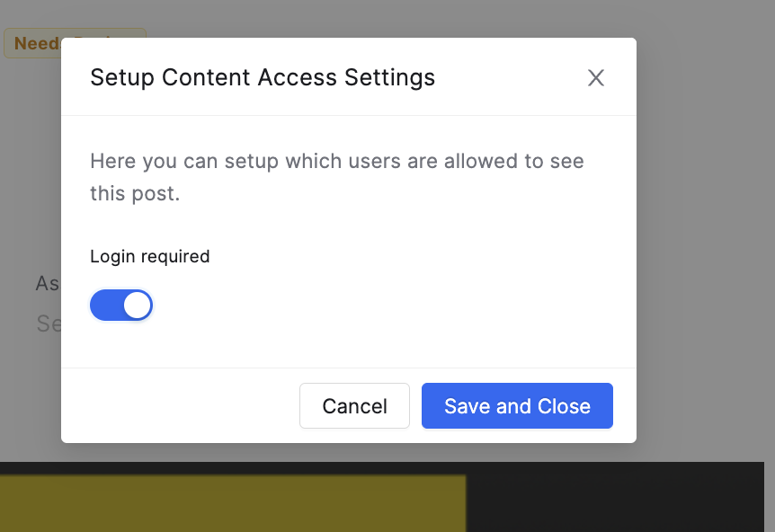Image resolution: width=775 pixels, height=532 pixels.
Task: Click the light strip right of dark footer
Action: [770, 497]
